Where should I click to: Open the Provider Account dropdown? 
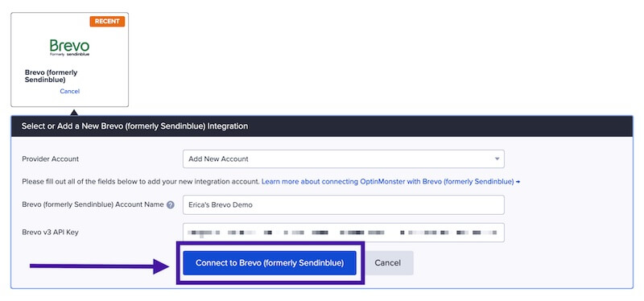click(344, 159)
